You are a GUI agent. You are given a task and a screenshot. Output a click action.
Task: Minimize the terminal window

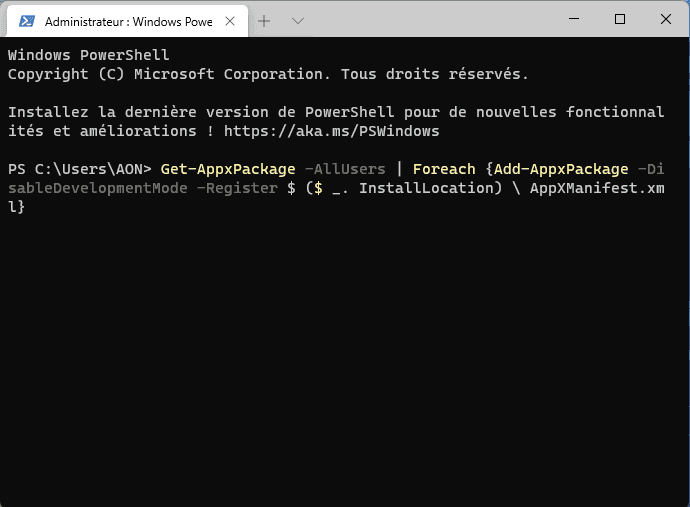(575, 19)
